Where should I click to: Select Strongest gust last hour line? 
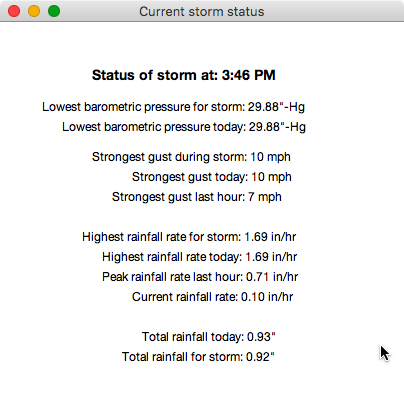[197, 197]
